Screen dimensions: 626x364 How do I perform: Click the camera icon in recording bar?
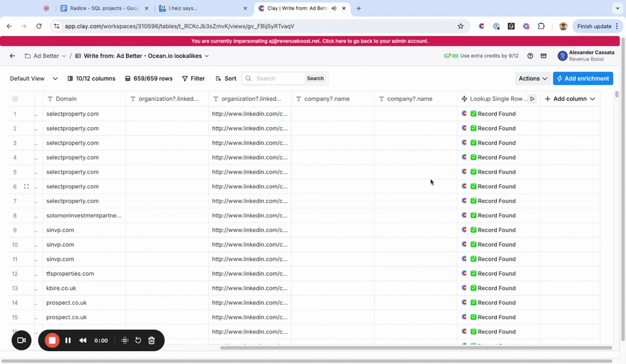pos(21,340)
